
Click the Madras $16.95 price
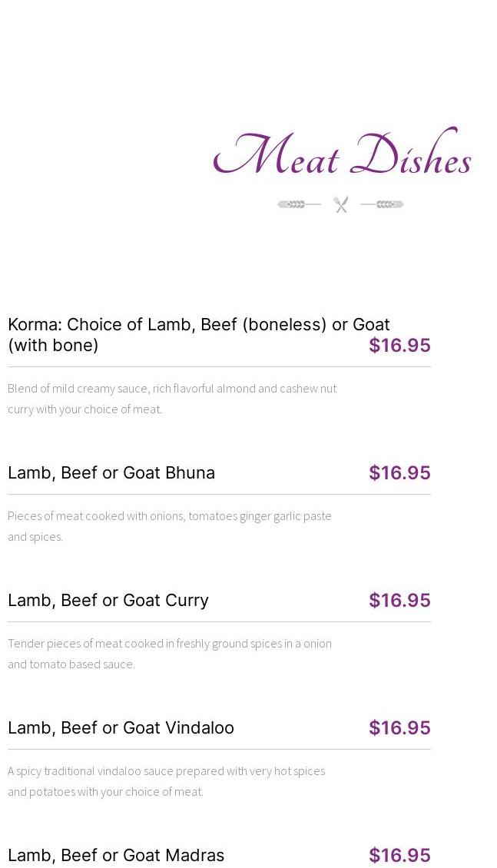399,855
